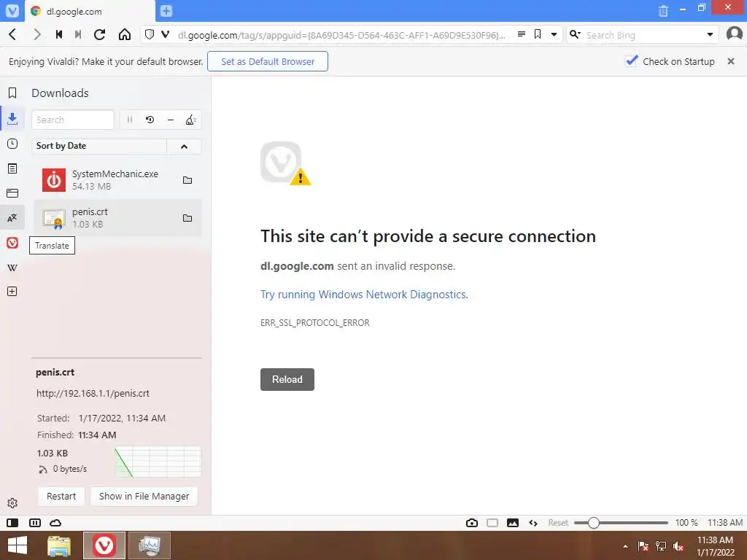The height and width of the screenshot is (560, 747).
Task: Show hidden system tray icons
Action: click(x=625, y=546)
